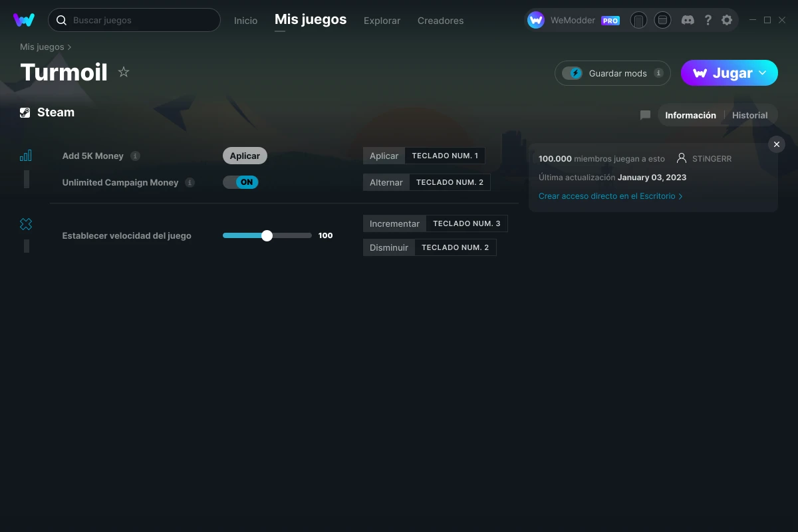Click Aplicar hotkey label for Add 5K Money
Image resolution: width=798 pixels, height=532 pixels.
(x=384, y=156)
